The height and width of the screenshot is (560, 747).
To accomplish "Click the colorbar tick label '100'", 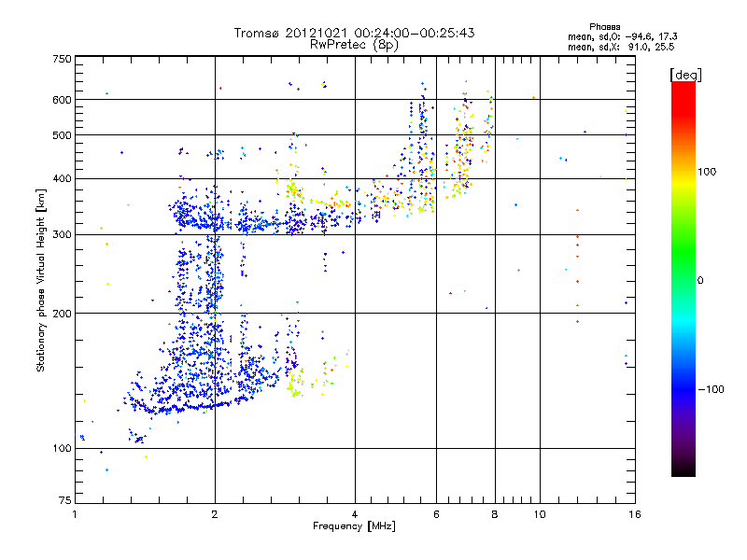I will coord(707,172).
